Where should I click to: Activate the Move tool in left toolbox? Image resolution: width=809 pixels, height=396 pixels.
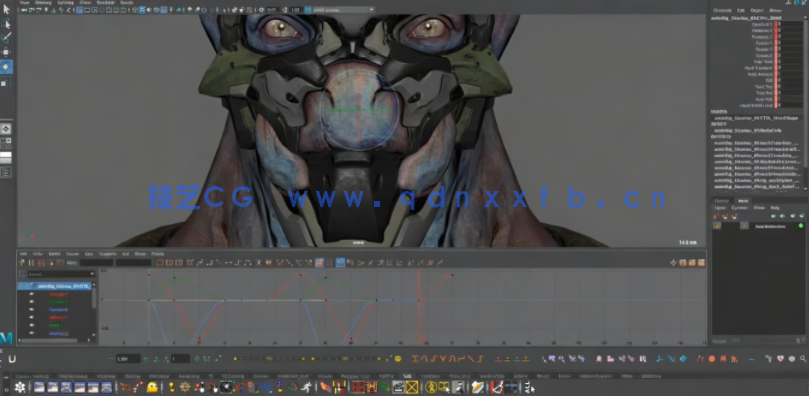coord(6,52)
